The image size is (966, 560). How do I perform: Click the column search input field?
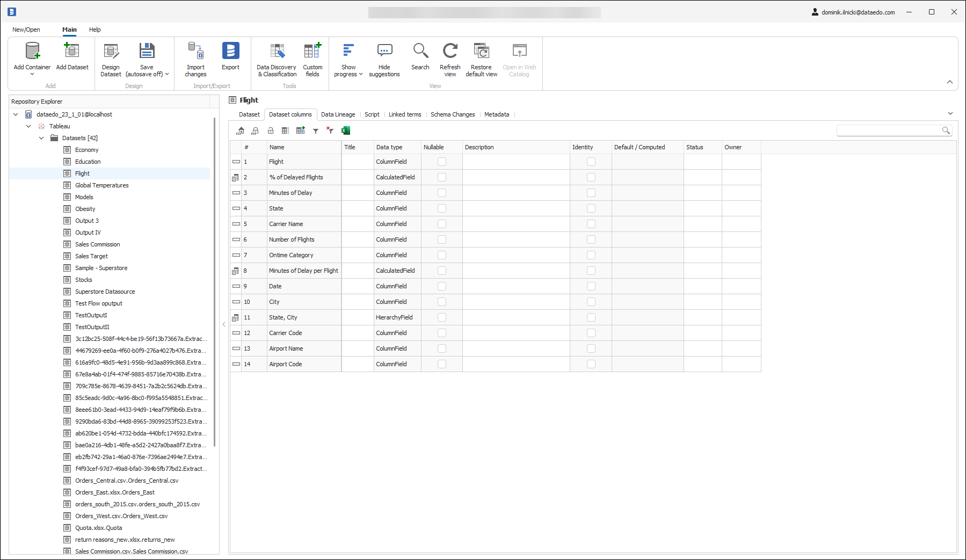pos(889,130)
